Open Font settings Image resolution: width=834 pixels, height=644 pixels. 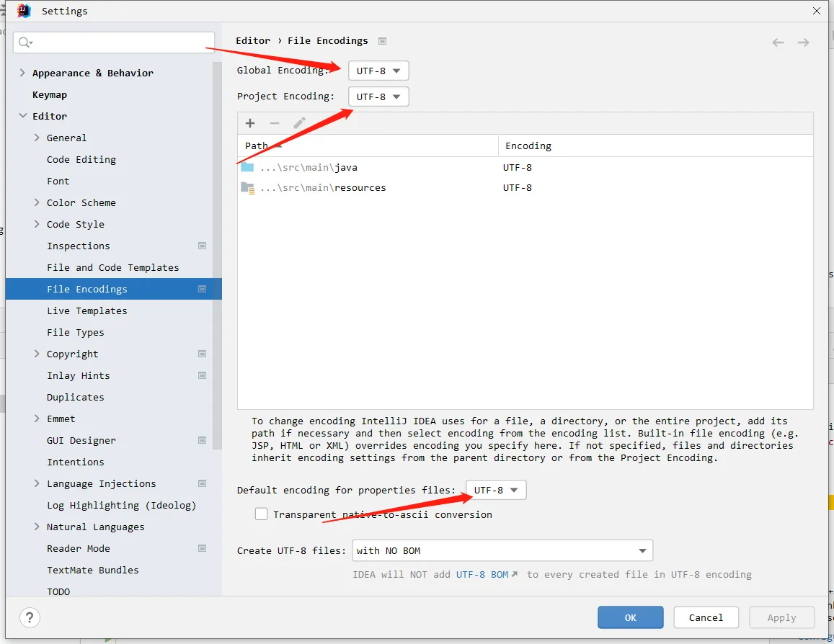click(58, 182)
